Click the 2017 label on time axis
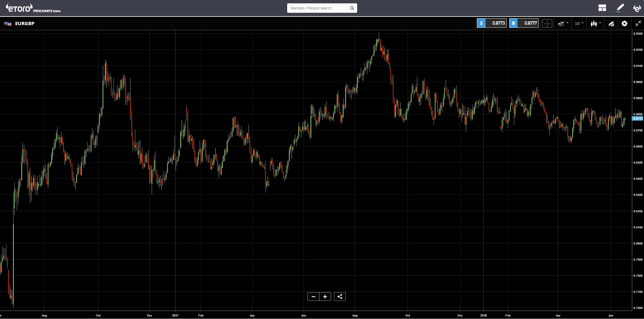Screen dimensions: 644x319 click(175, 316)
